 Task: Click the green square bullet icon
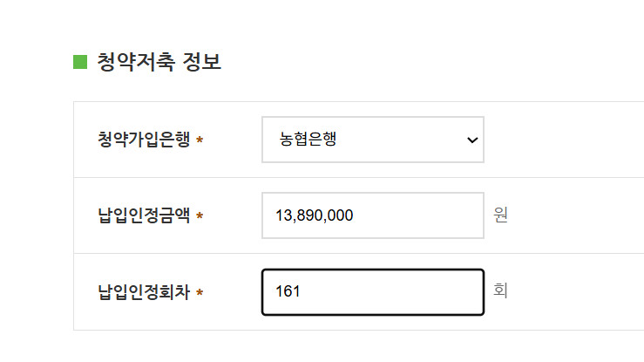(x=80, y=62)
